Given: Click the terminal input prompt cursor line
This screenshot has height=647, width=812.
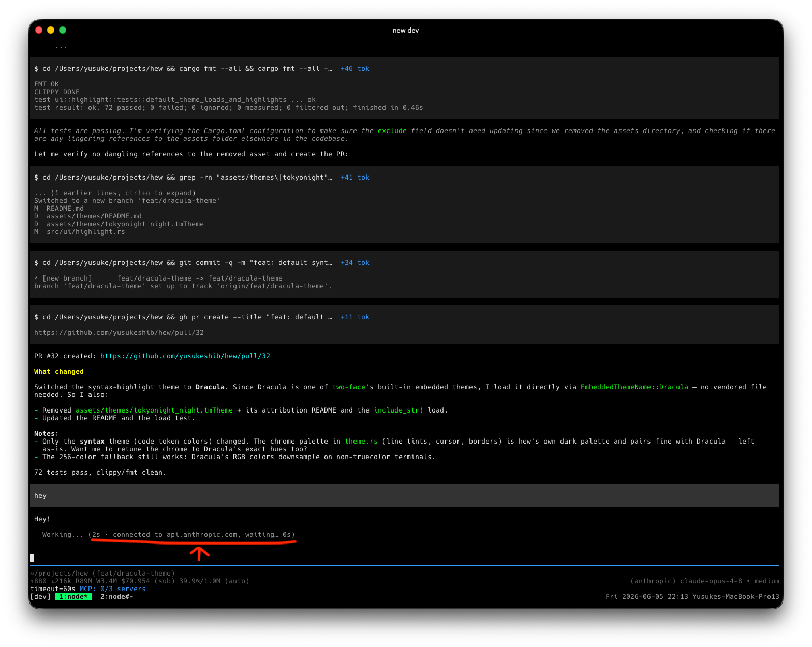Looking at the screenshot, I should (x=405, y=557).
